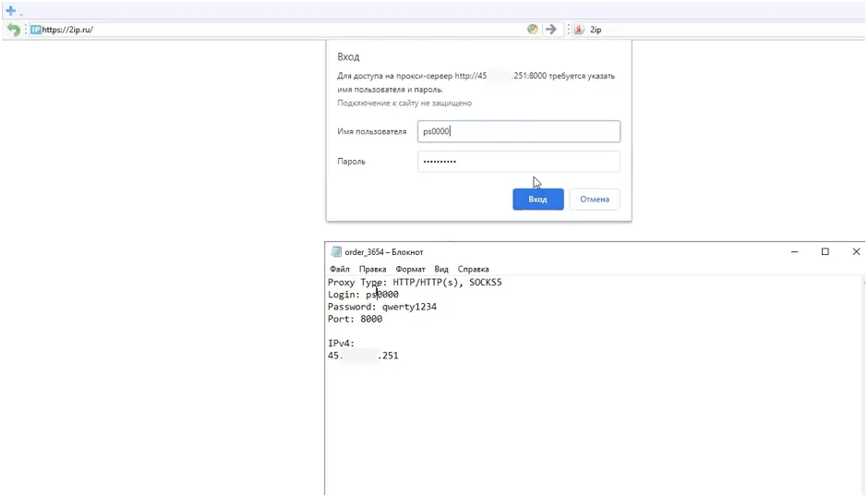The height and width of the screenshot is (497, 868).
Task: Click the go arrow next to address bar
Action: click(551, 30)
